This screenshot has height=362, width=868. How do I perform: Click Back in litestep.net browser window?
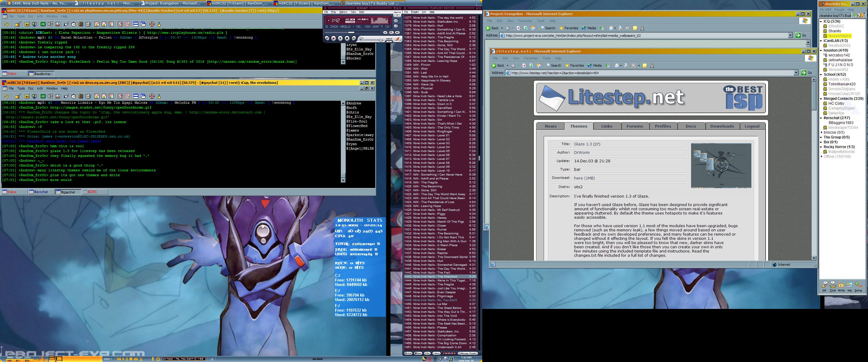pyautogui.click(x=498, y=65)
